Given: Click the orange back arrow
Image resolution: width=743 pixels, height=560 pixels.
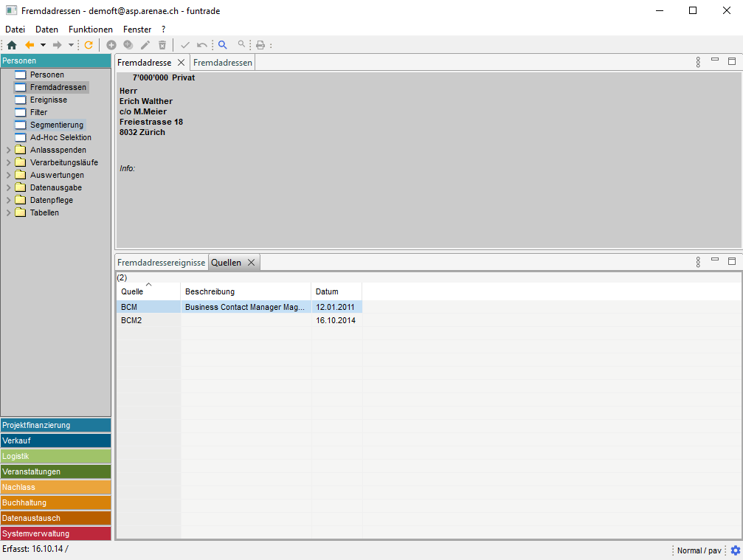Looking at the screenshot, I should [30, 45].
